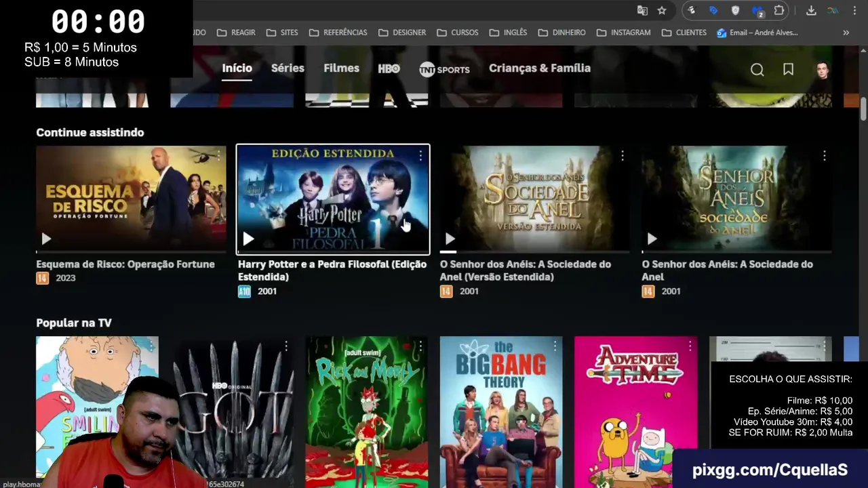Open the TNT Sports tab

(444, 69)
